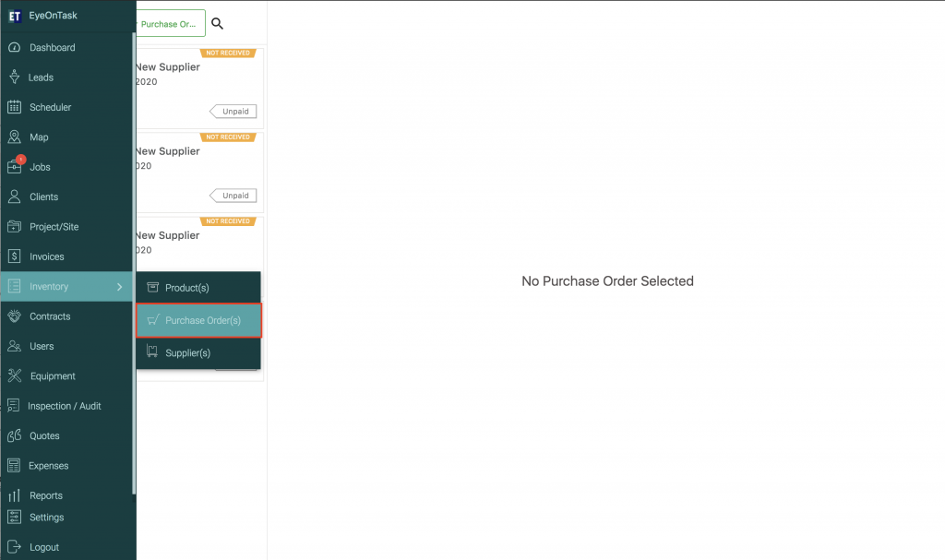Click the Jobs label in sidebar
This screenshot has height=560, width=945.
click(40, 167)
